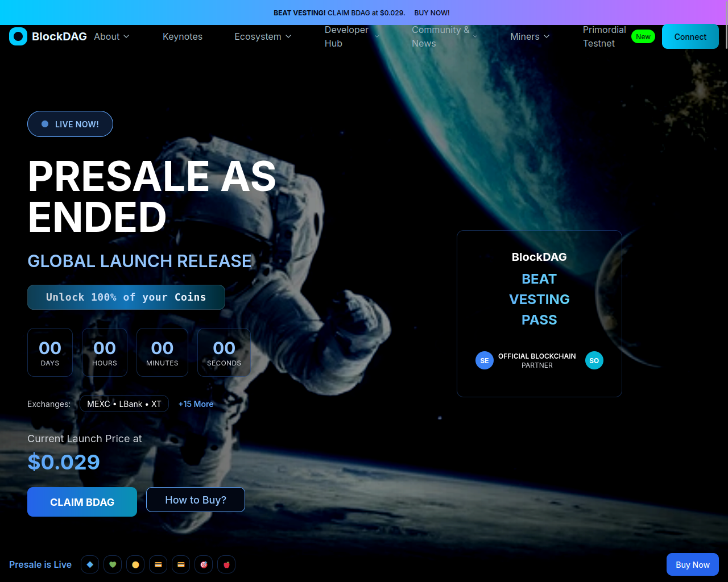This screenshot has width=728, height=582.
Task: Click the BUY NOW! banner link
Action: pos(432,13)
